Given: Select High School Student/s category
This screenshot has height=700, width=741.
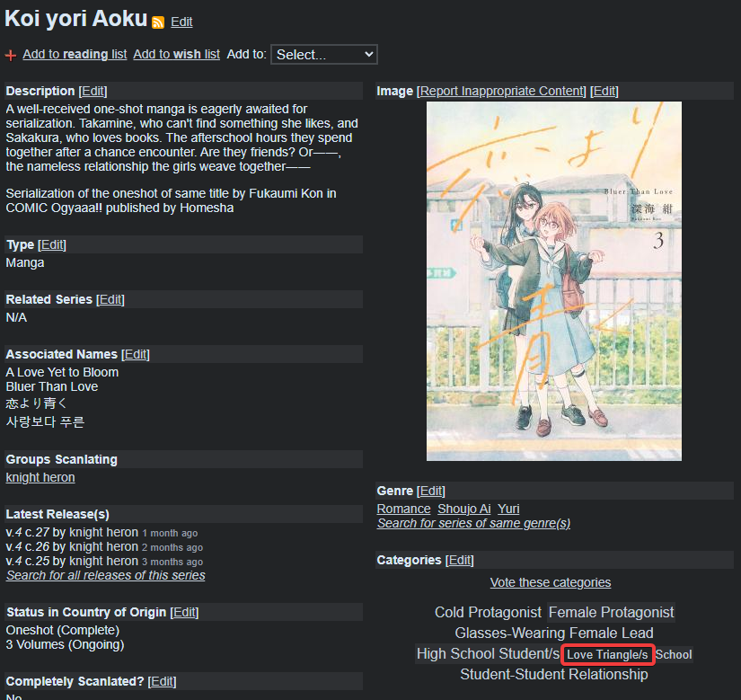Looking at the screenshot, I should click(489, 653).
